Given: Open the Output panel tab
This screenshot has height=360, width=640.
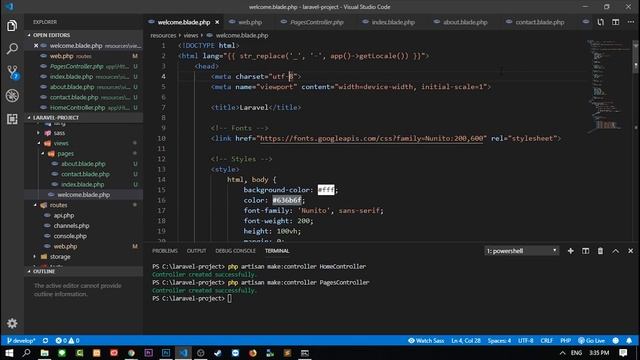Looking at the screenshot, I should (196, 251).
